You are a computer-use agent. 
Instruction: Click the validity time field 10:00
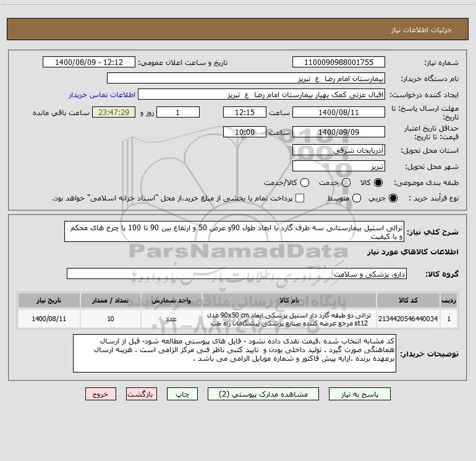coord(245,132)
